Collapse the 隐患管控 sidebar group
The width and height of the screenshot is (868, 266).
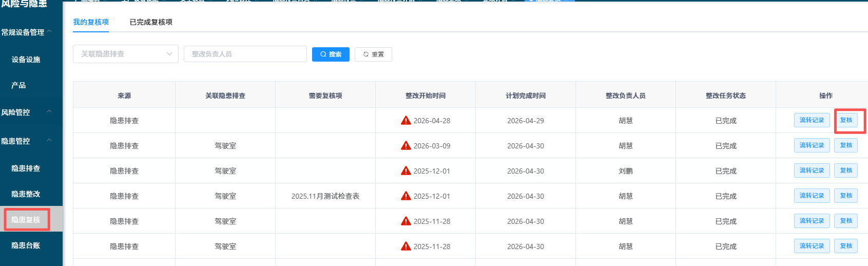point(49,141)
